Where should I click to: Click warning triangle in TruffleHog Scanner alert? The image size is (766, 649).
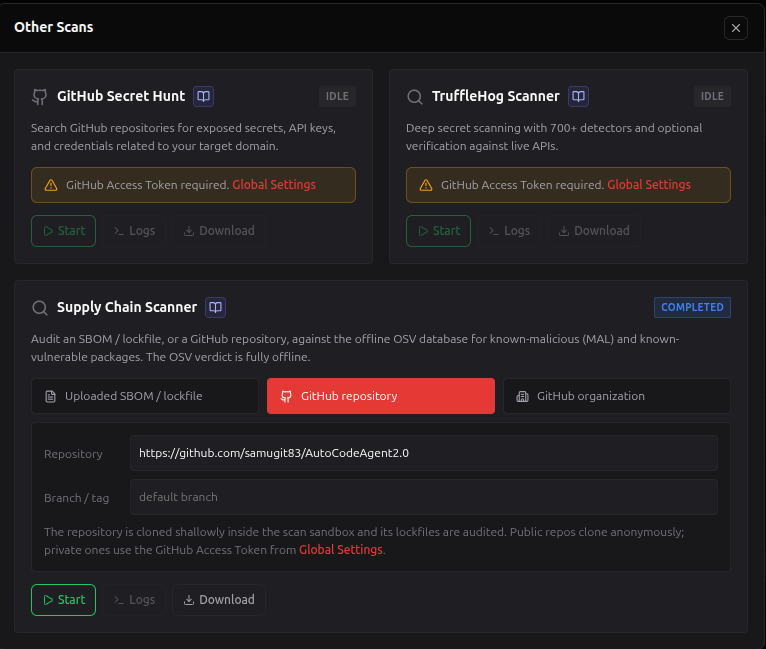(426, 185)
